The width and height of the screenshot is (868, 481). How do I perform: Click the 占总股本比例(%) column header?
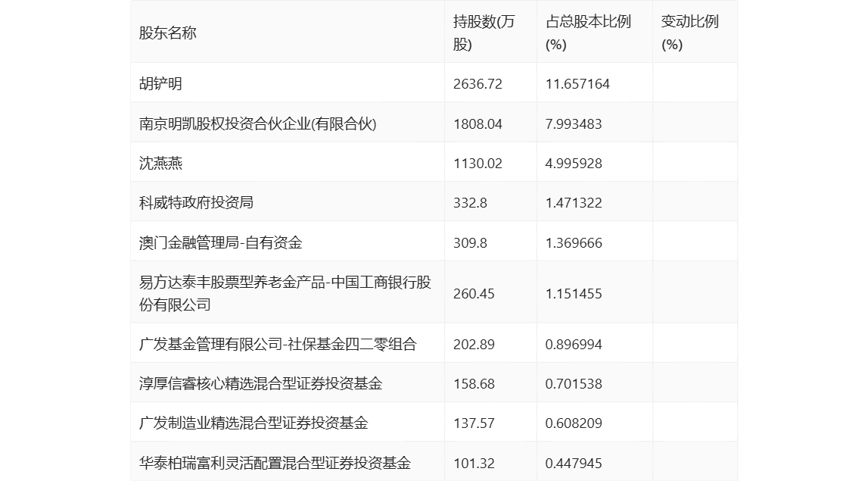588,33
